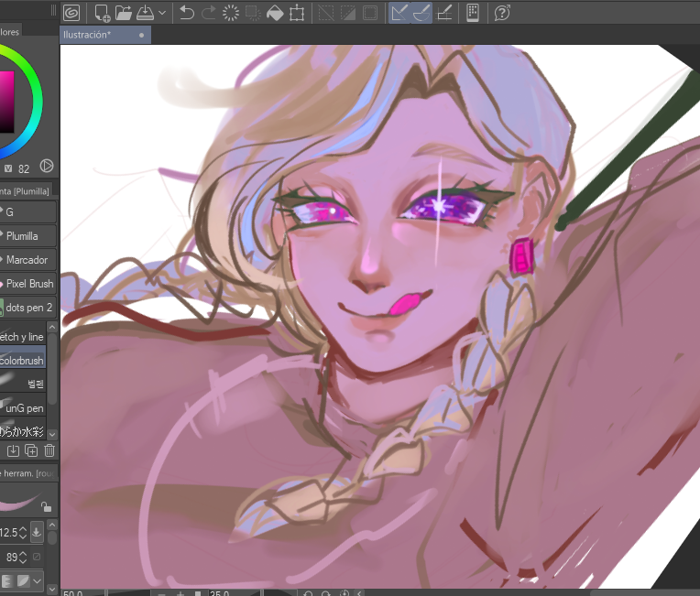Choose the colorbrush sub tool

coord(23,358)
